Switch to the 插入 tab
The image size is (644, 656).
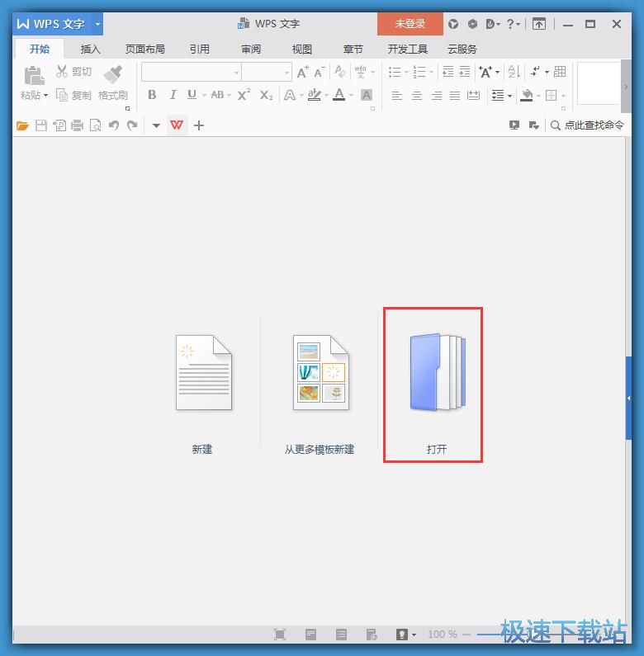91,49
